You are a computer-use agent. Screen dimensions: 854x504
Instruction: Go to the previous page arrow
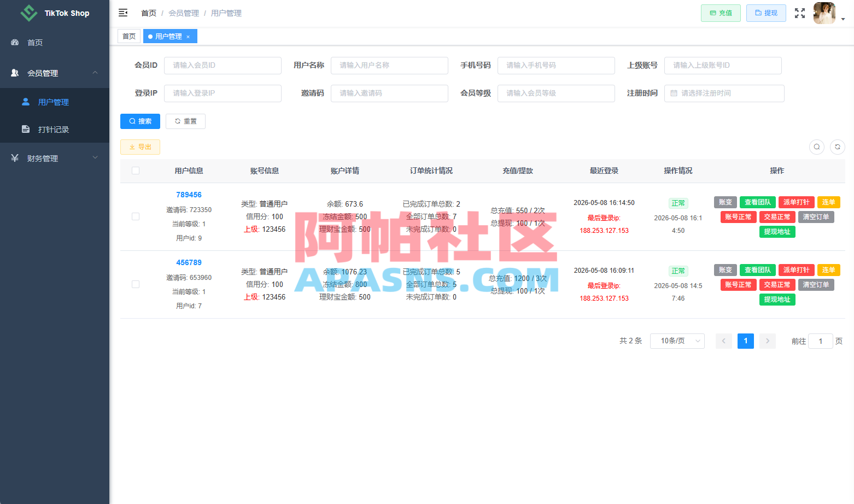click(724, 341)
